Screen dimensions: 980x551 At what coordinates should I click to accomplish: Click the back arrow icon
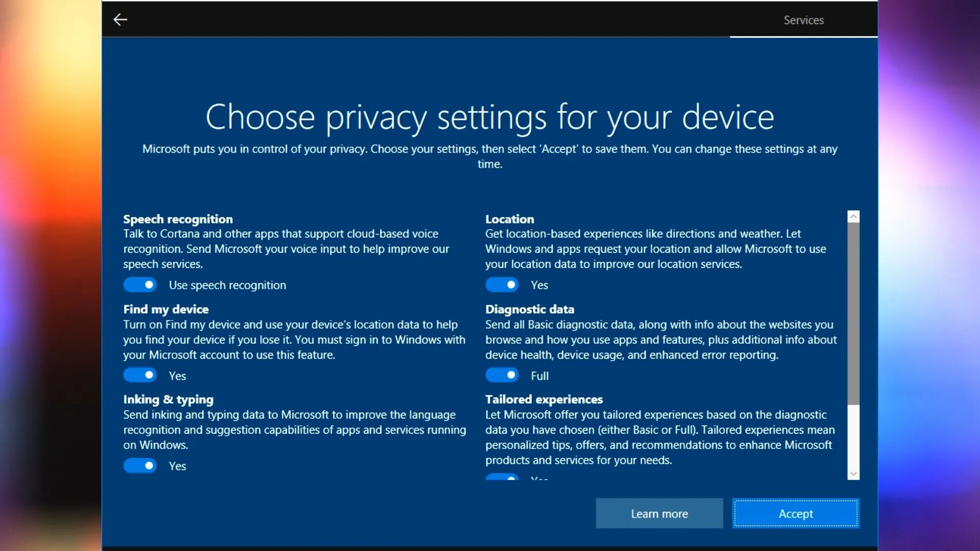pyautogui.click(x=120, y=19)
